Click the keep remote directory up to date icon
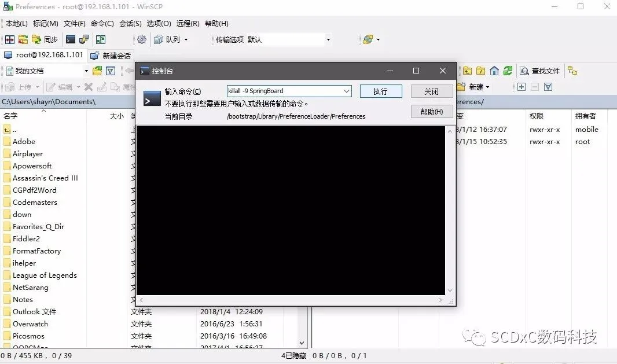This screenshot has height=364, width=617. [x=101, y=39]
